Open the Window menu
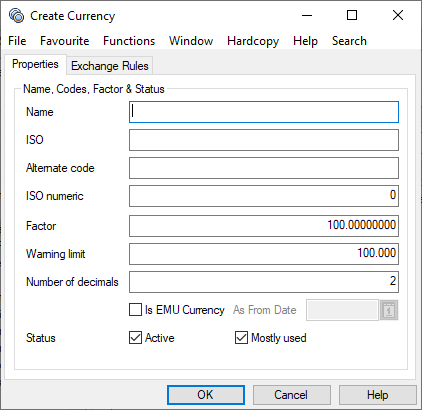Viewport: 422px width, 410px height. tap(191, 41)
